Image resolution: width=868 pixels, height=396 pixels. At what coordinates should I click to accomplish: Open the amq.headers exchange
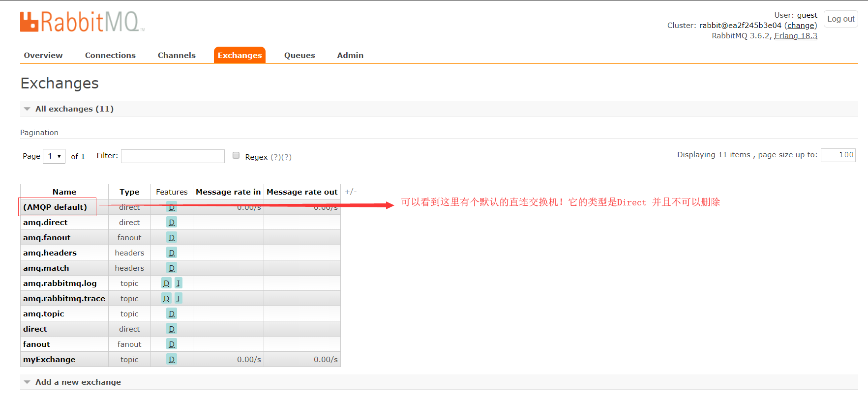[50, 253]
